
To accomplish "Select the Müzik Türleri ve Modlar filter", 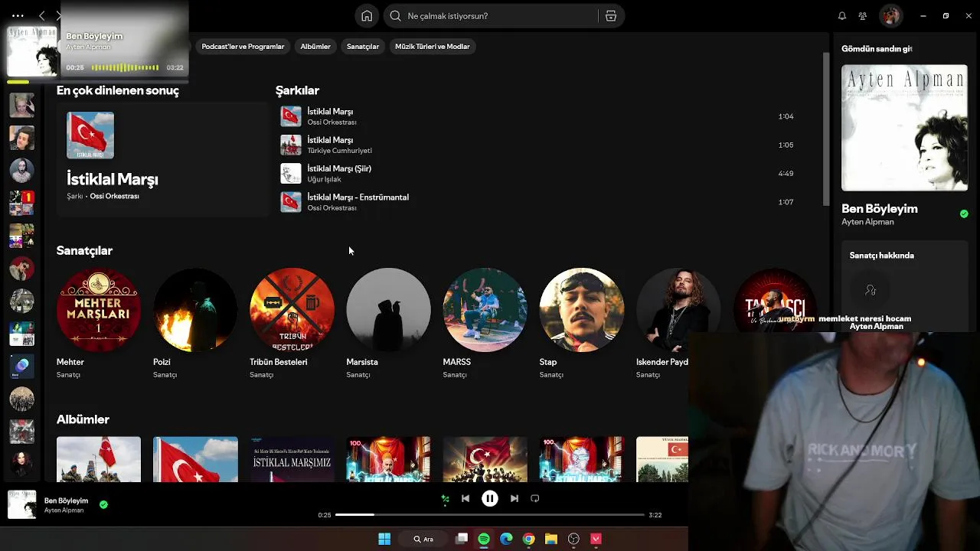I will [433, 47].
